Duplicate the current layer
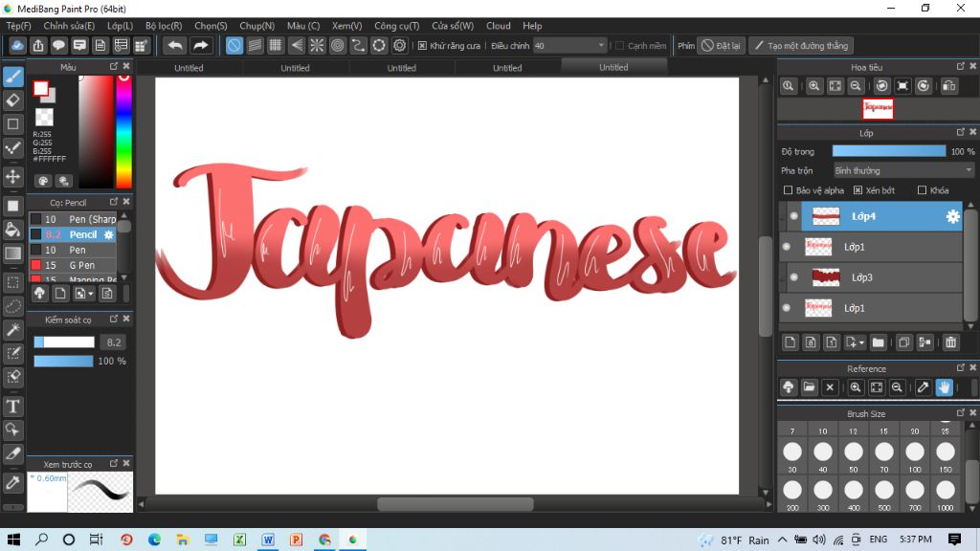Viewport: 980px width, 551px height. pos(903,342)
